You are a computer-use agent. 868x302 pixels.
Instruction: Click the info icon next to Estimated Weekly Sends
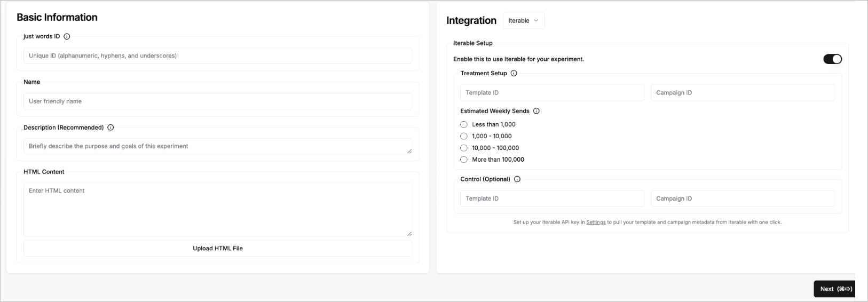pos(536,111)
